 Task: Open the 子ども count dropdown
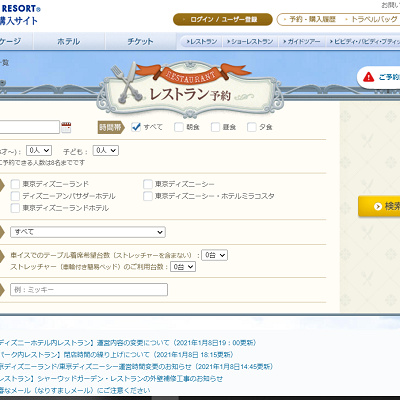pyautogui.click(x=106, y=151)
